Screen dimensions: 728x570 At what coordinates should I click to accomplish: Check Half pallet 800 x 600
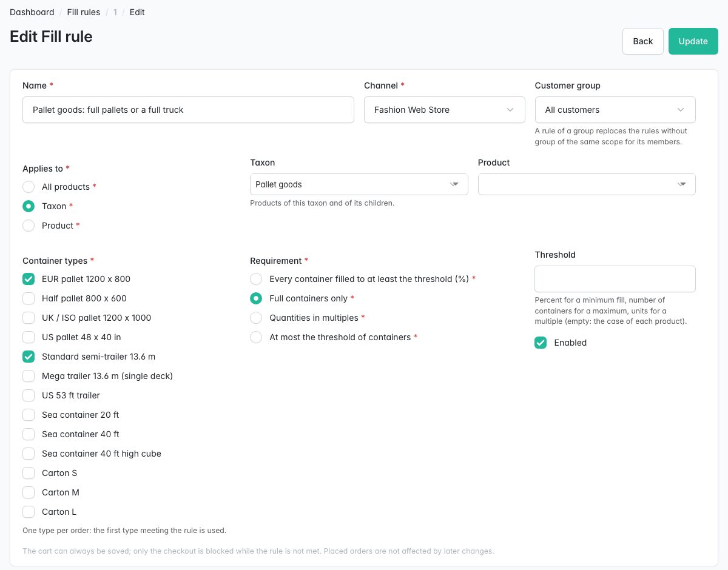(x=29, y=298)
